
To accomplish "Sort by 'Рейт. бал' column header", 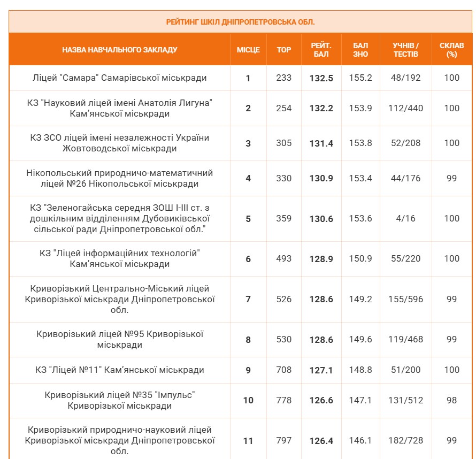I will pos(321,50).
